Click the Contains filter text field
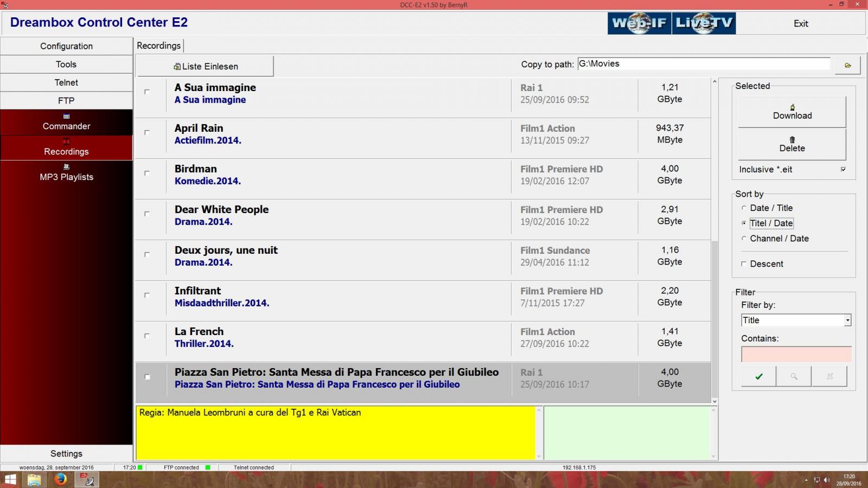This screenshot has height=488, width=868. pyautogui.click(x=796, y=354)
